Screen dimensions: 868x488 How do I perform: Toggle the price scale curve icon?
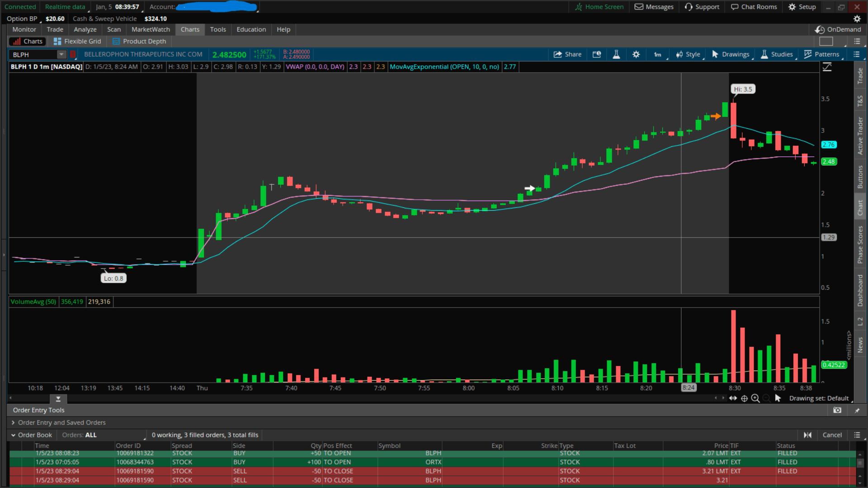click(x=827, y=67)
